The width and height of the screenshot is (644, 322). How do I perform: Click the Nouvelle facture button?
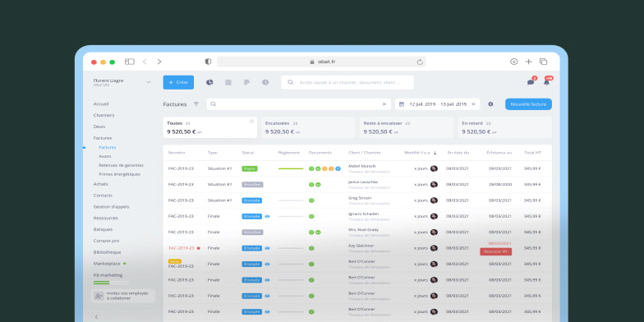tap(528, 104)
